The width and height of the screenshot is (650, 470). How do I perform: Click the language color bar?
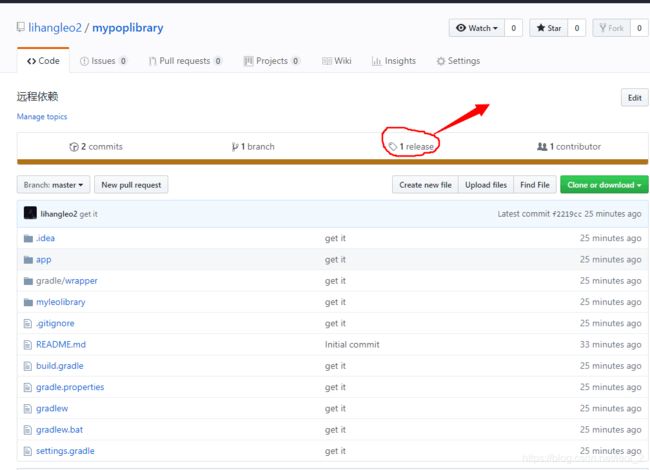tap(332, 162)
